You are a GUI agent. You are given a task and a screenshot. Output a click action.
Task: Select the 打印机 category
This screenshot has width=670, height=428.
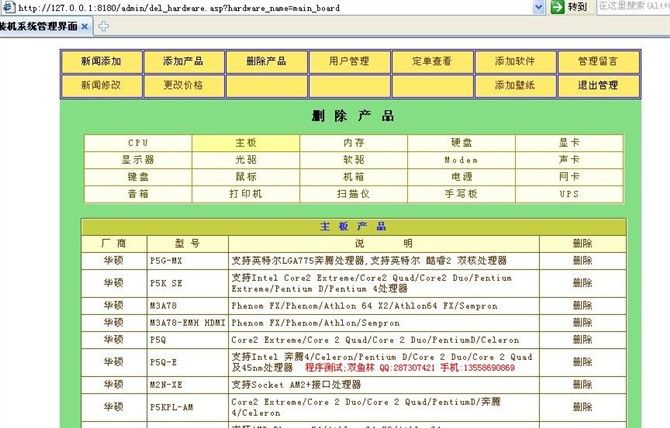246,194
